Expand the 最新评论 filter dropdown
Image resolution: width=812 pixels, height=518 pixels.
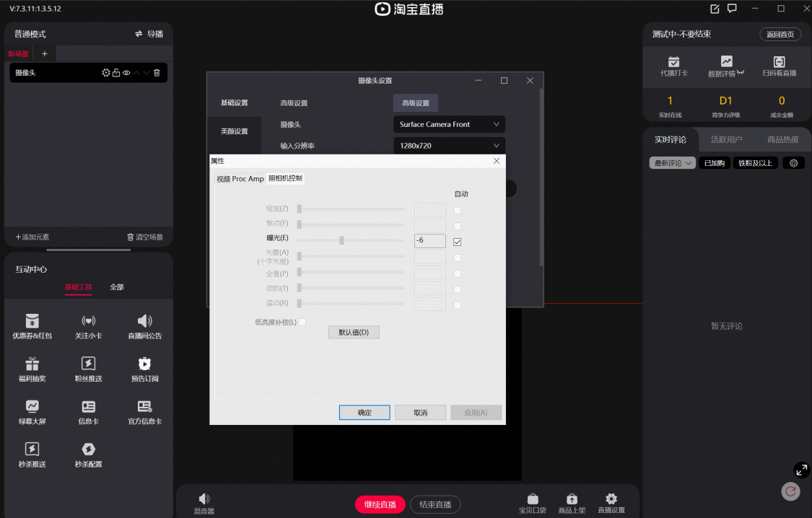[x=672, y=163]
